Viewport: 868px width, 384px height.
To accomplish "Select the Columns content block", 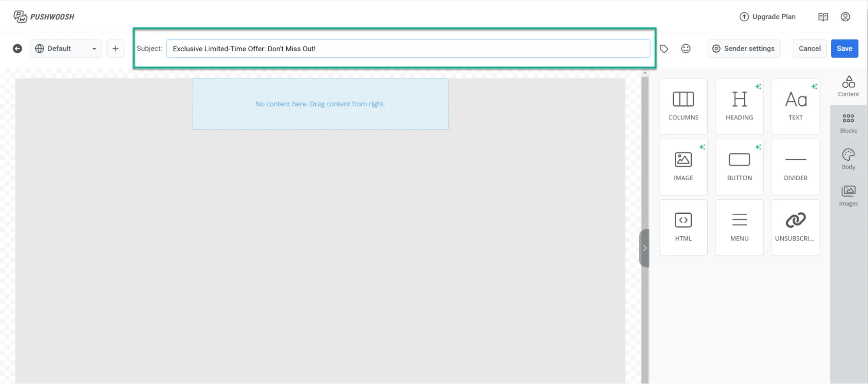I will pos(683,106).
